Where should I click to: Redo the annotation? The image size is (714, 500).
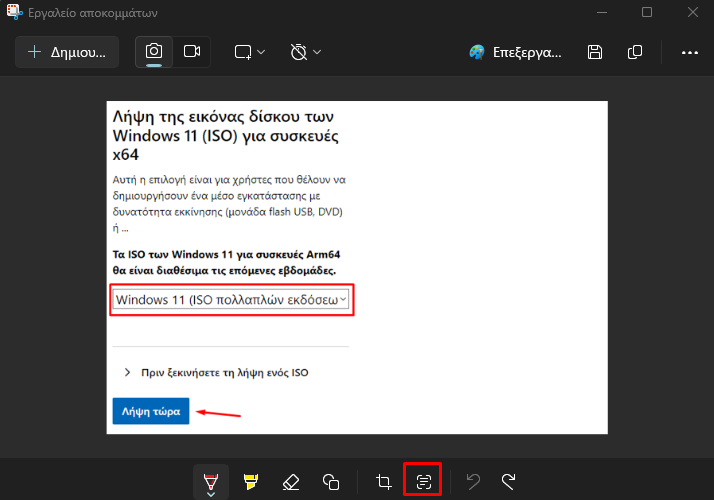[x=509, y=481]
